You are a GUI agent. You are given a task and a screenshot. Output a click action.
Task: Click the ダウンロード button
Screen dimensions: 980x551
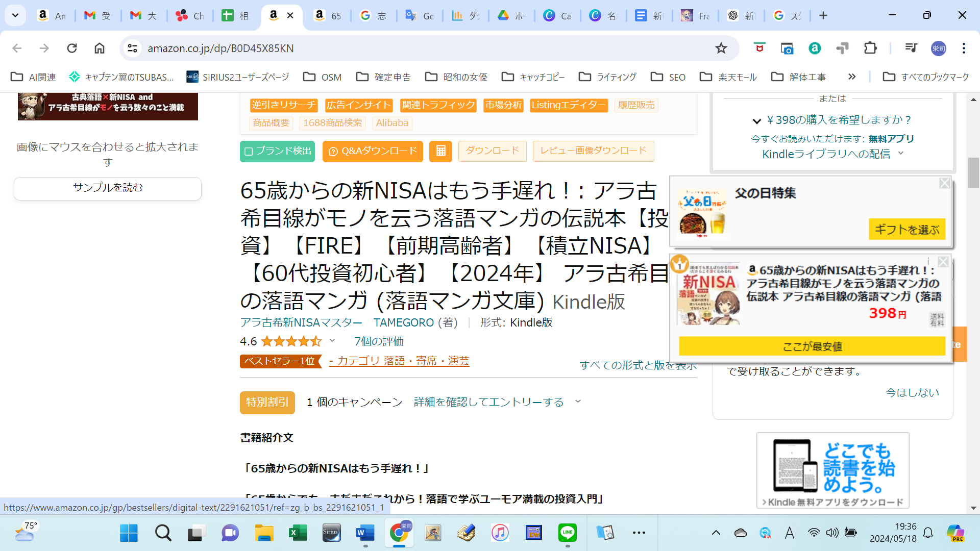point(492,151)
